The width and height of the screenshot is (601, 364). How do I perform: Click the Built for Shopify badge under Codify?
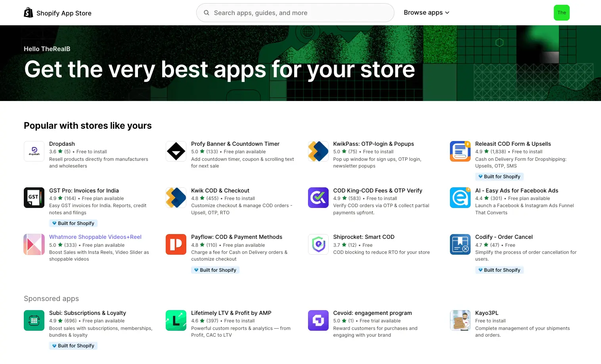[x=499, y=270]
